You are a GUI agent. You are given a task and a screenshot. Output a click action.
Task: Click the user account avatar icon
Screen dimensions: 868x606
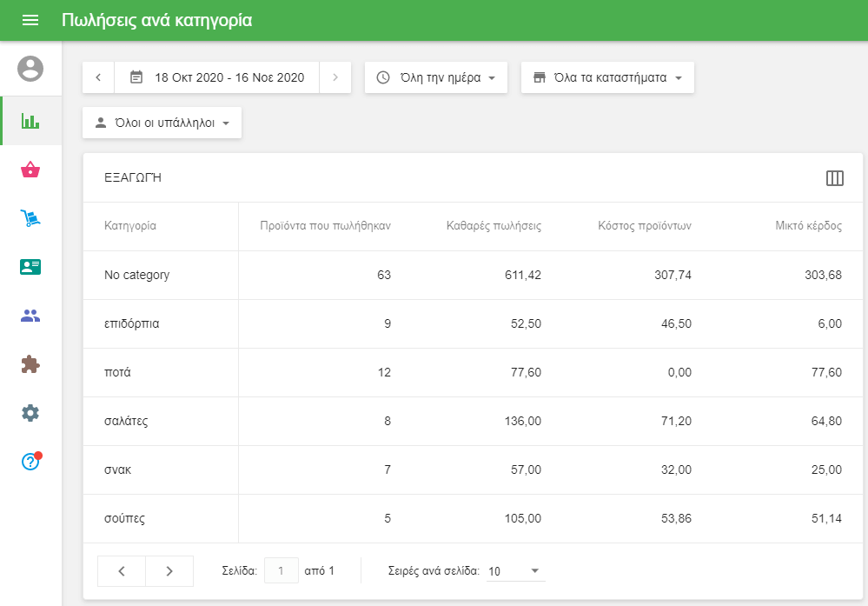click(x=30, y=69)
